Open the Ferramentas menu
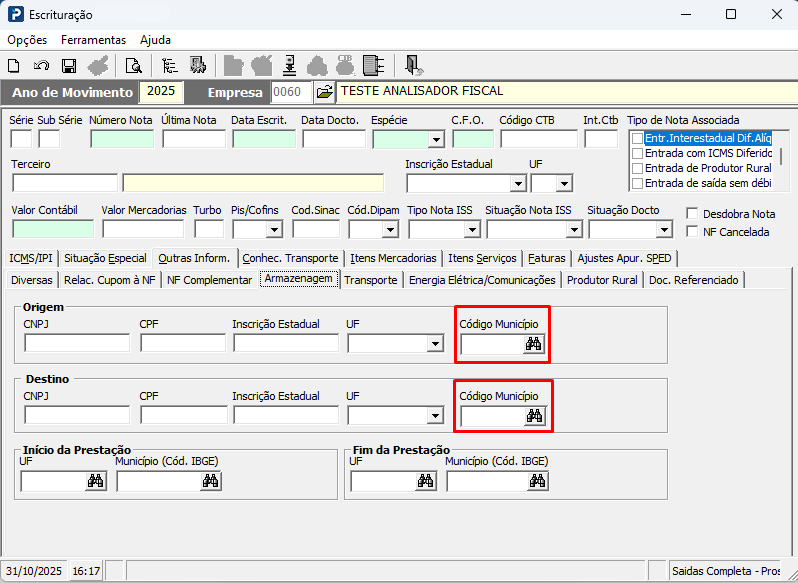The height and width of the screenshot is (583, 798). [x=93, y=40]
